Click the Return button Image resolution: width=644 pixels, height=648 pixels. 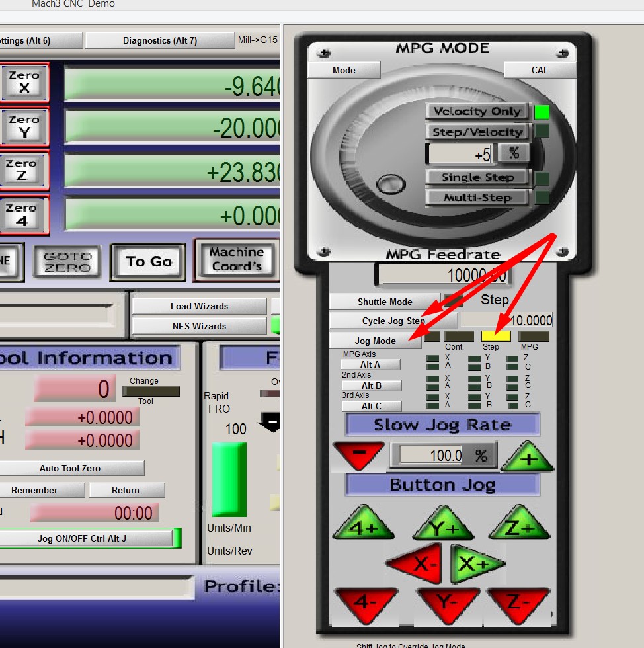coord(126,490)
